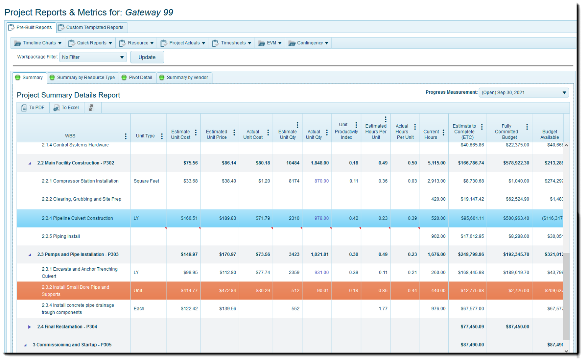Click the Project Actuals clipboard icon
Screen dimensions: 588x364
click(x=164, y=43)
